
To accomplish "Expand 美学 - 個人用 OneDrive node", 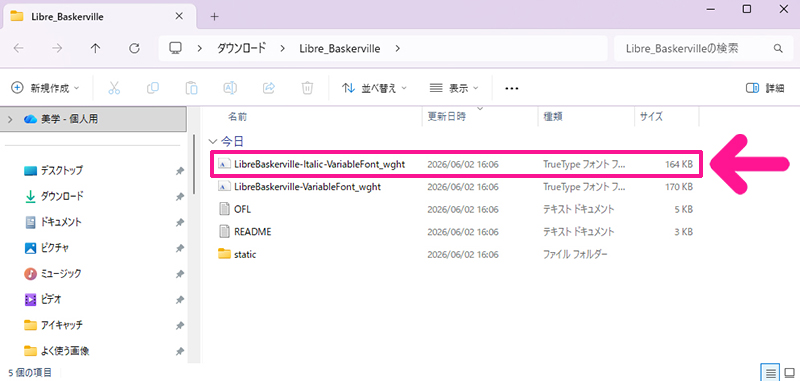I will 10,119.
